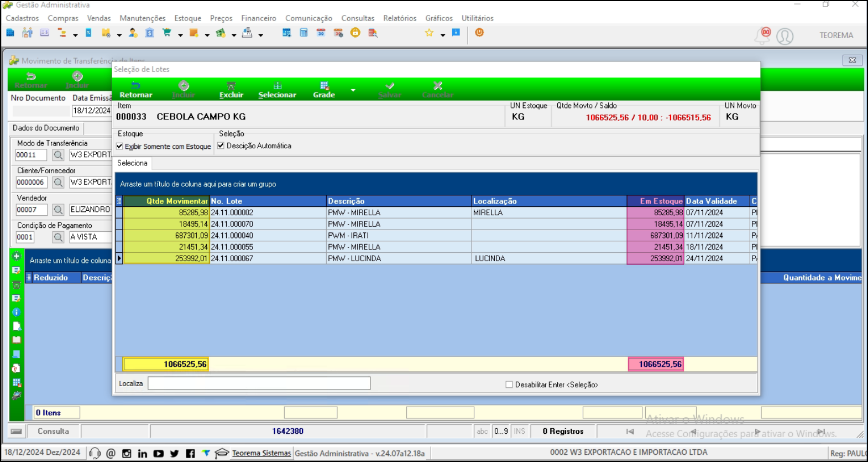The width and height of the screenshot is (868, 462).
Task: Click the open book icon in sidebar
Action: [x=17, y=340]
